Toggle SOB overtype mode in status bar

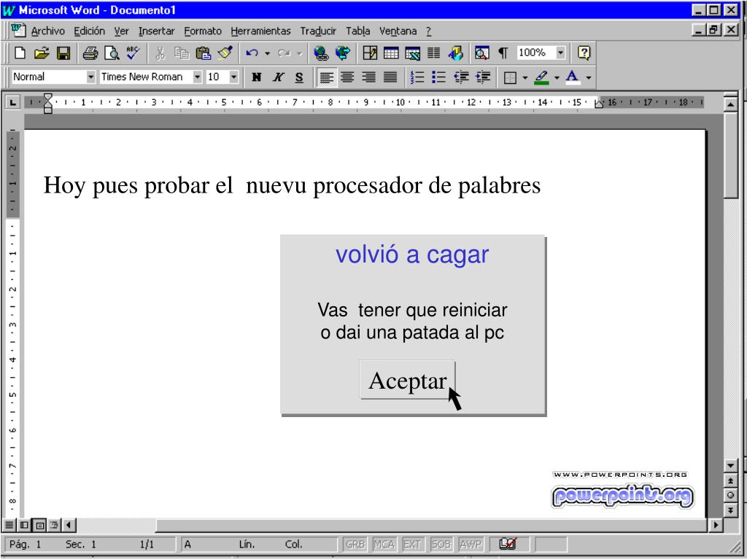tap(441, 544)
